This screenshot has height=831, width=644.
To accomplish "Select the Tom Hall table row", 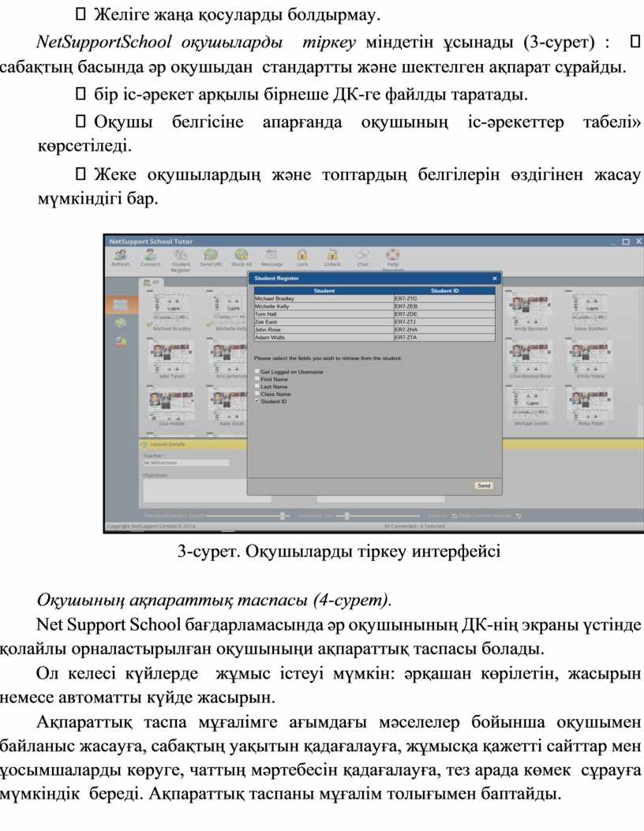I will [375, 314].
